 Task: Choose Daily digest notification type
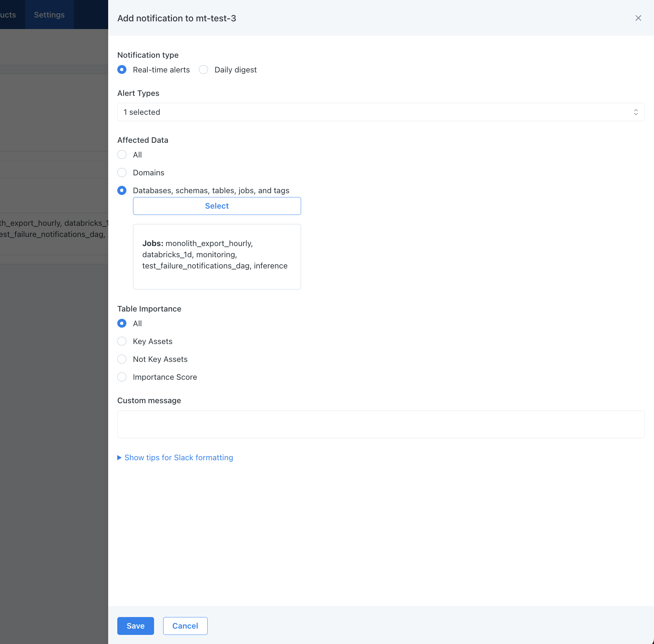coord(203,70)
